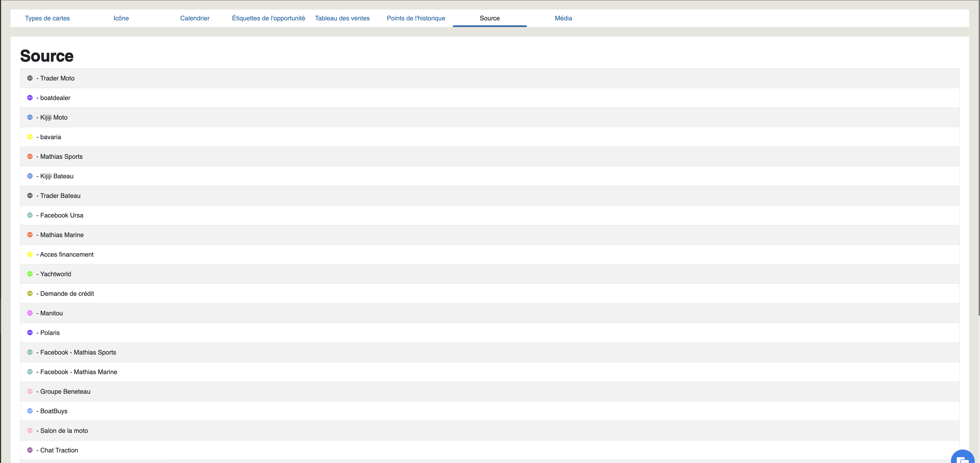
Task: Click the Trader Bateau source name
Action: tap(61, 196)
